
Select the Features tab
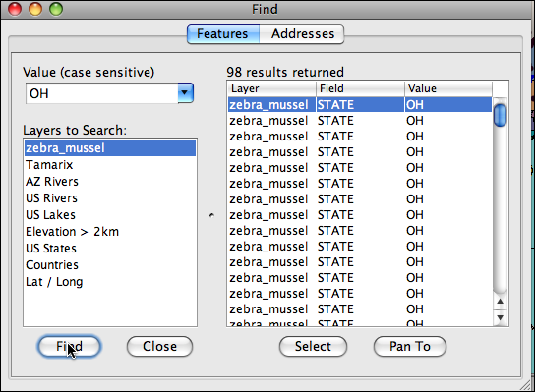coord(223,33)
